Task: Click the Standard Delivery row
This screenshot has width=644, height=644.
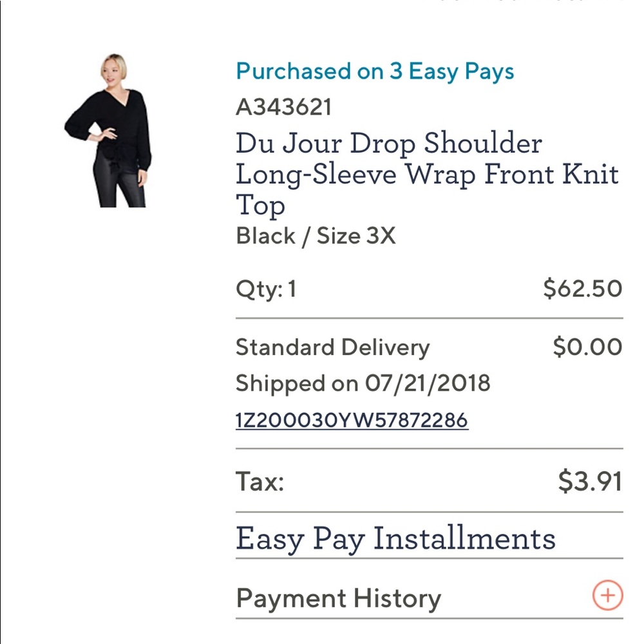Action: point(332,346)
